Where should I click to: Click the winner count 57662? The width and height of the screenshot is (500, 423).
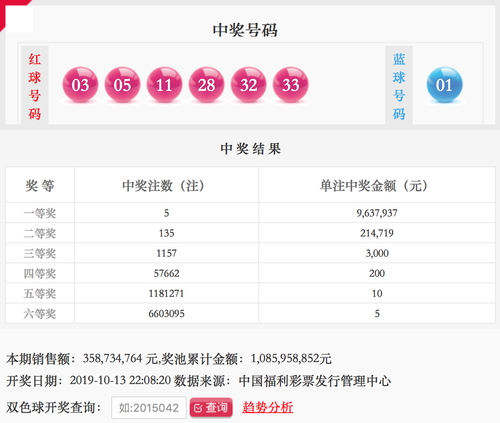coord(166,273)
